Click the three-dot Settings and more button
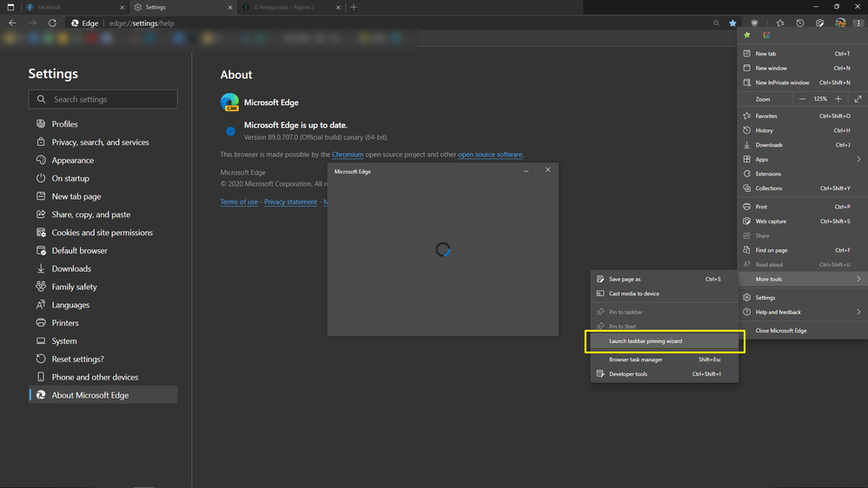Image resolution: width=868 pixels, height=488 pixels. [x=858, y=23]
